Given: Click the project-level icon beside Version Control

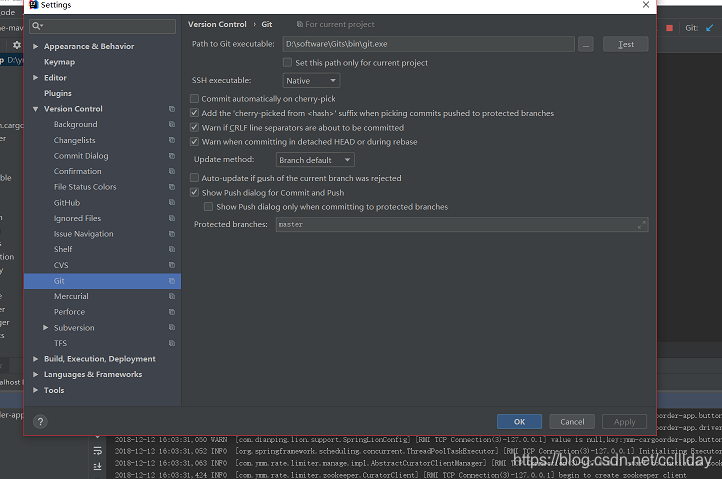Looking at the screenshot, I should [x=172, y=109].
